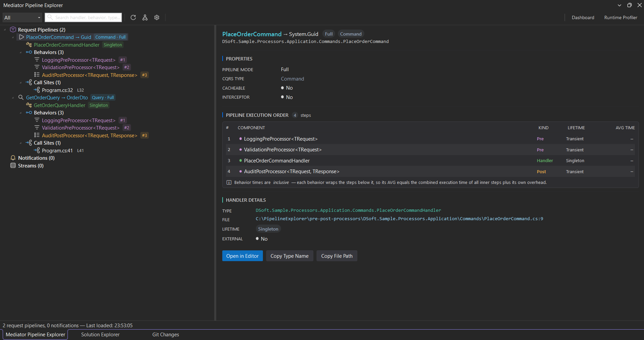Click the Copy Type Name button
The height and width of the screenshot is (340, 644).
tap(289, 256)
